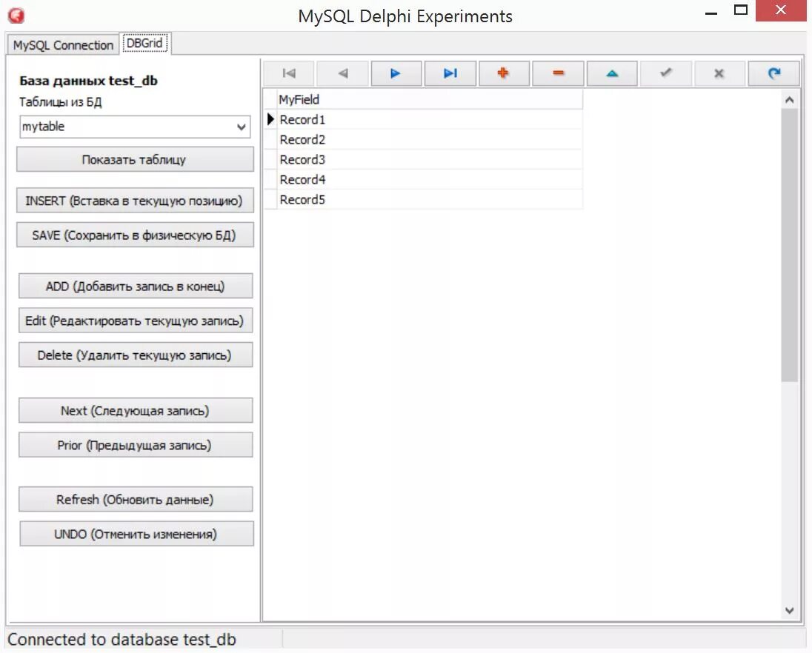The width and height of the screenshot is (812, 653).
Task: Post edit using checkmark icon
Action: [665, 73]
